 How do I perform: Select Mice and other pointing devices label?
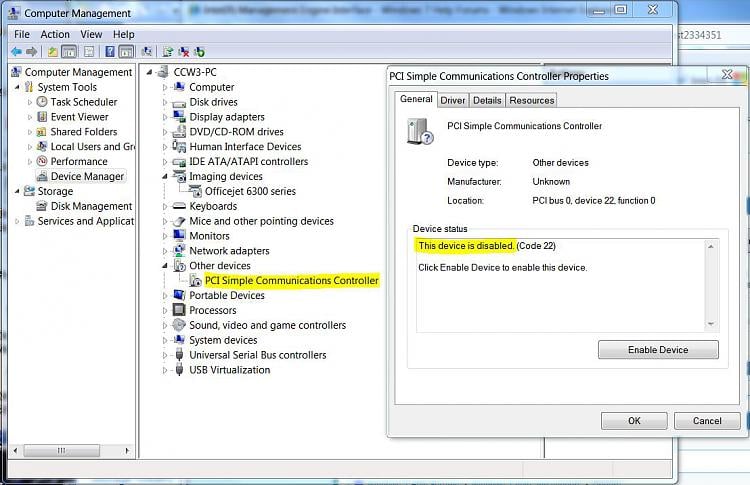pyautogui.click(x=262, y=221)
